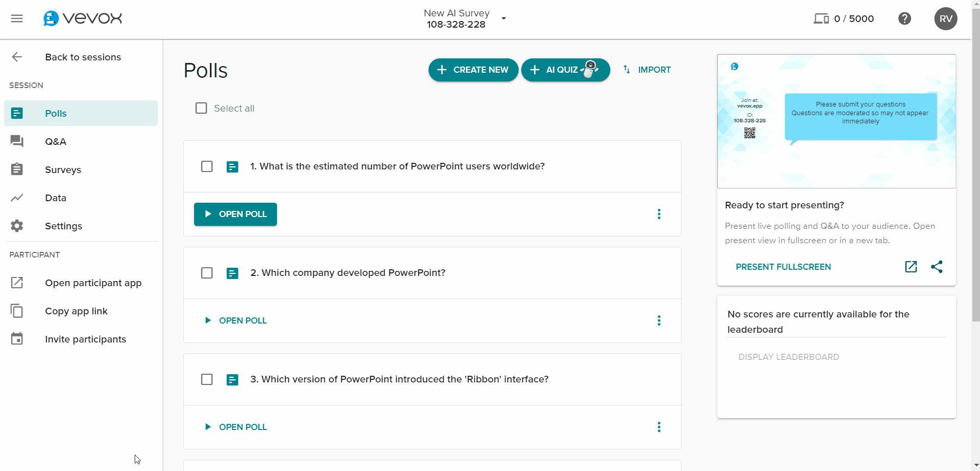
Task: Click the Surveys clipboard icon
Action: (x=17, y=169)
